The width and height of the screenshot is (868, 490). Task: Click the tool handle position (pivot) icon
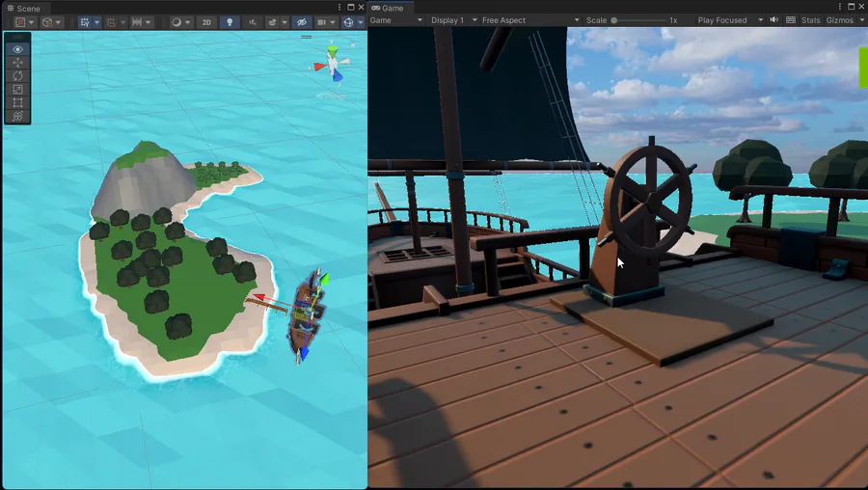coord(20,22)
